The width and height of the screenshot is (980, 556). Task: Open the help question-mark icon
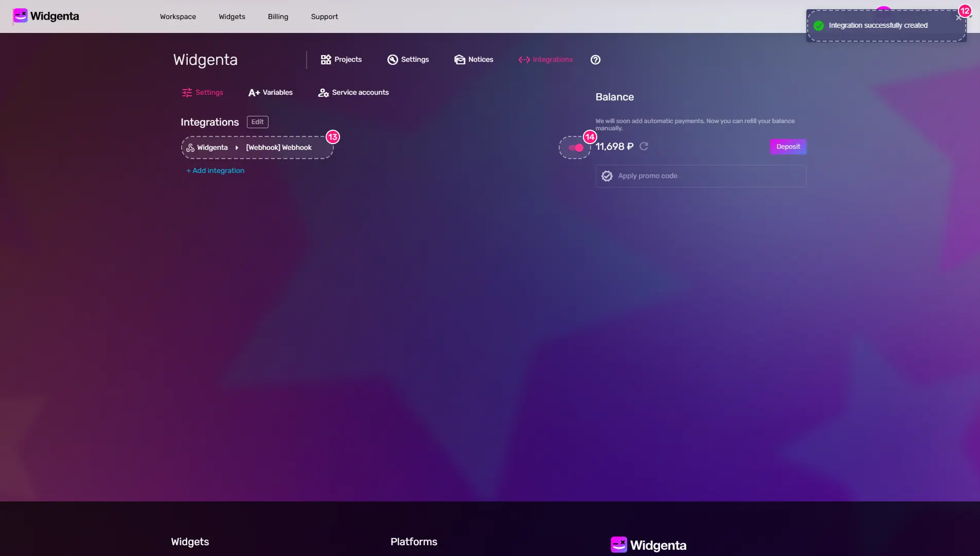(596, 59)
